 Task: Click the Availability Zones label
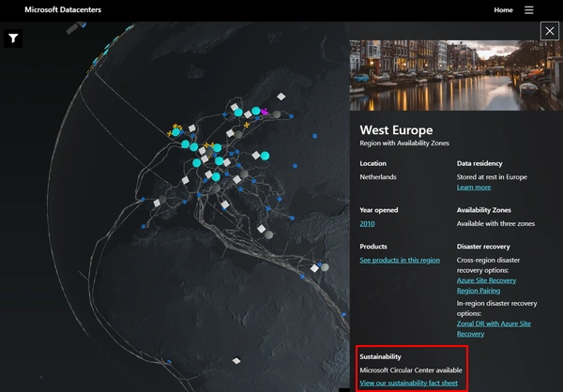483,210
